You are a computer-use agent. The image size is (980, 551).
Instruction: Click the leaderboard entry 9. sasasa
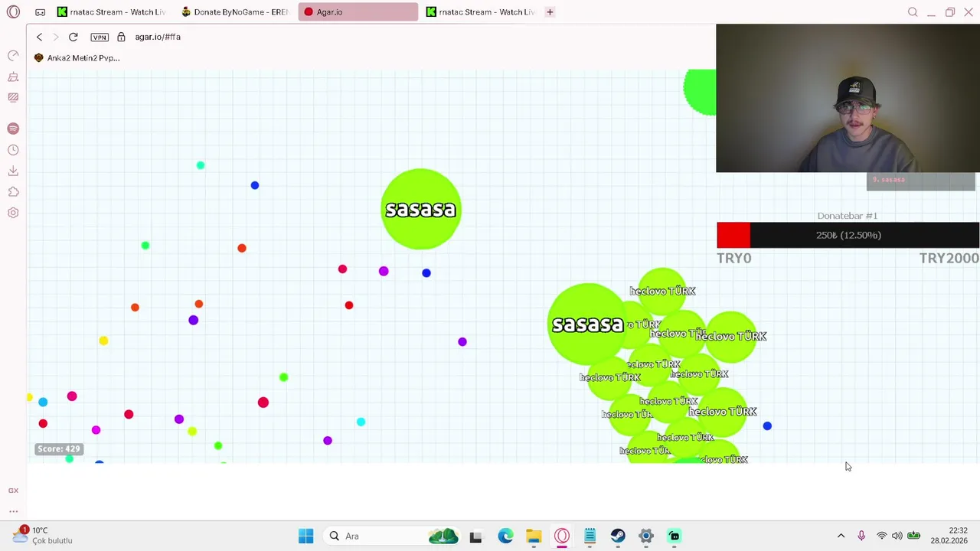[888, 180]
